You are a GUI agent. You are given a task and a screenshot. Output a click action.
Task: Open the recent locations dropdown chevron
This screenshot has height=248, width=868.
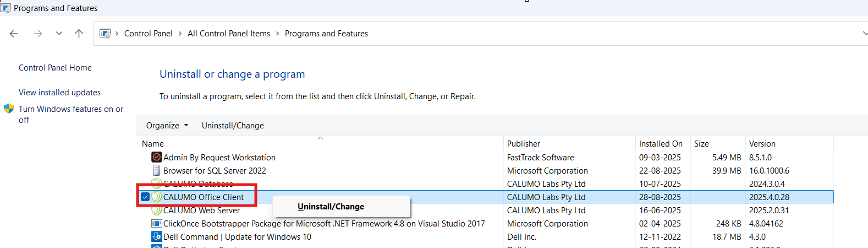click(x=59, y=34)
